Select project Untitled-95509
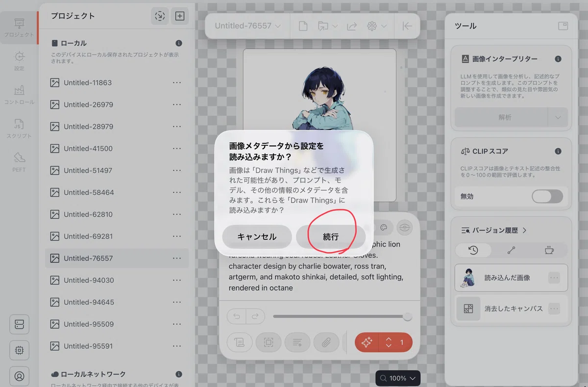This screenshot has height=387, width=588. tap(117, 324)
